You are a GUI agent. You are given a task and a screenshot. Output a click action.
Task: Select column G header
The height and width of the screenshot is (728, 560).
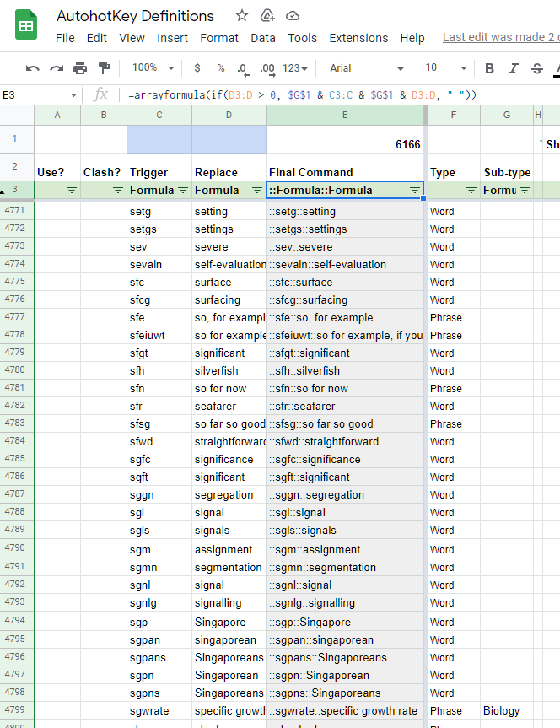(x=507, y=115)
